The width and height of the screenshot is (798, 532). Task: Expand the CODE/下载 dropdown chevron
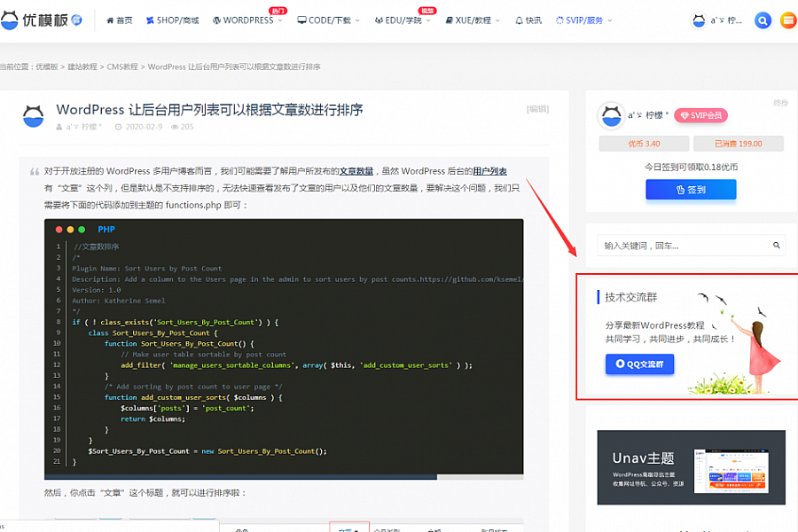point(357,20)
